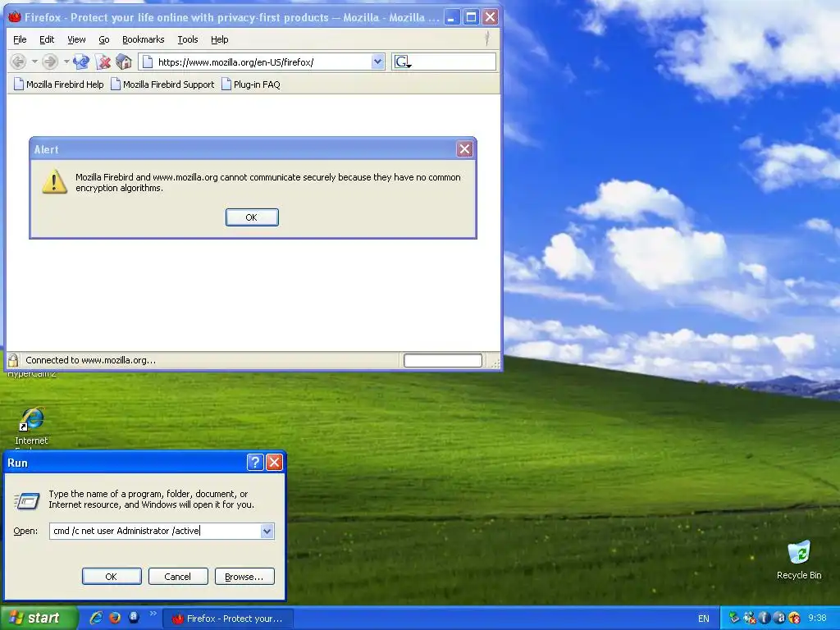Click the Run program icon in the dialog
Screen dimensions: 840x630
point(26,501)
